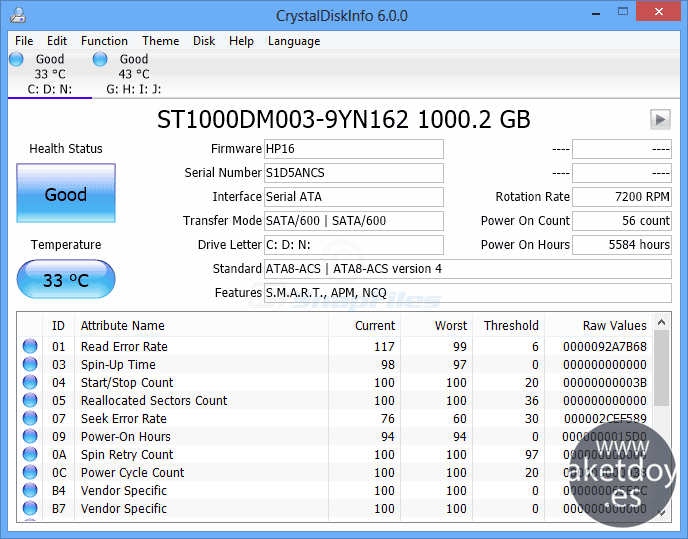Click the ID column header

pos(58,326)
